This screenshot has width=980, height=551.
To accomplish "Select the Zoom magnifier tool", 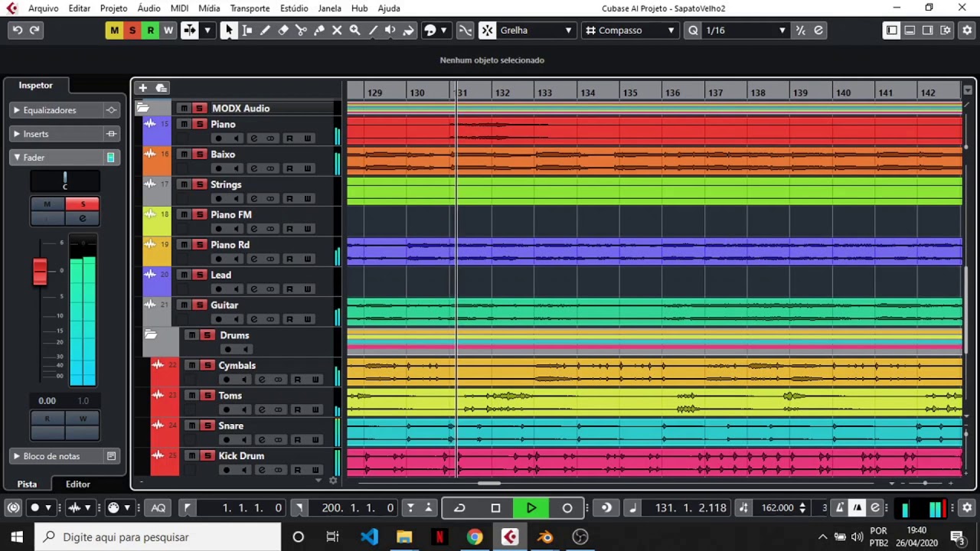I will pyautogui.click(x=354, y=31).
